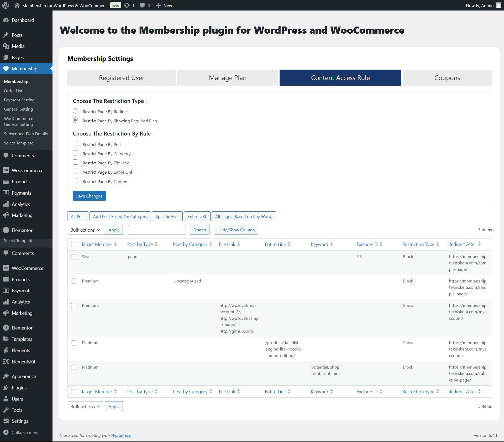Click the Plugins sidebar icon

pos(6,388)
